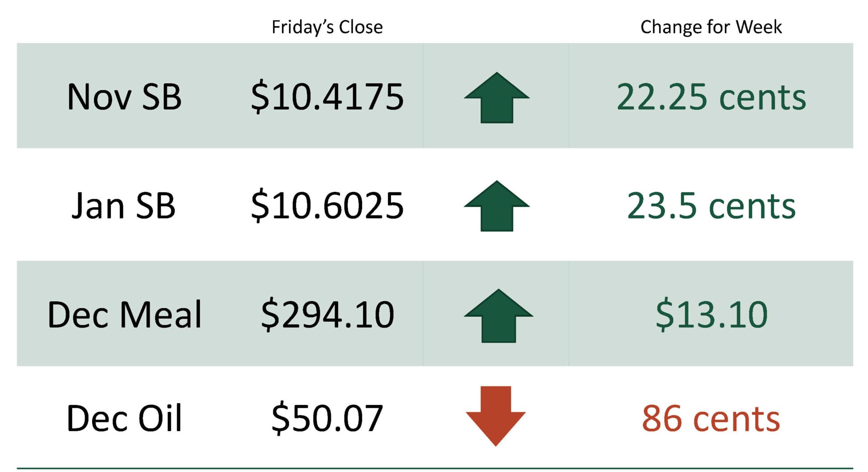Click the $13.10 weekly change value
This screenshot has width=868, height=472.
click(x=711, y=315)
